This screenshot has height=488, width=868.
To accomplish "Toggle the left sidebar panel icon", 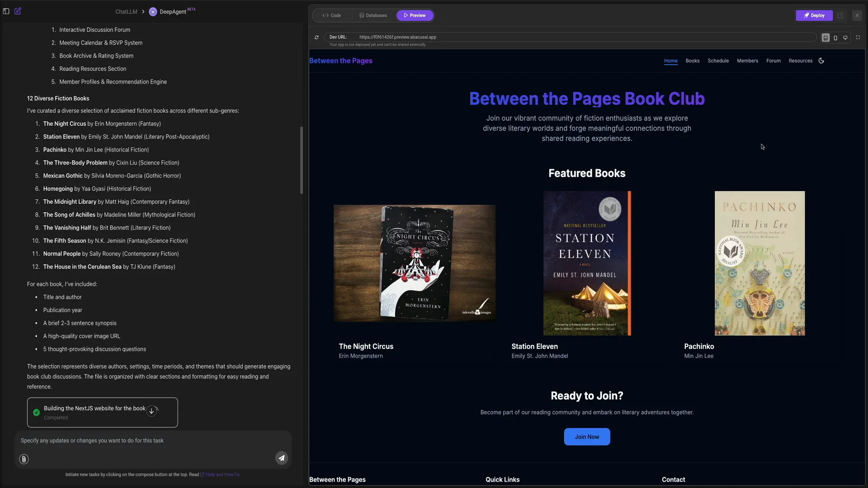I will 6,11.
